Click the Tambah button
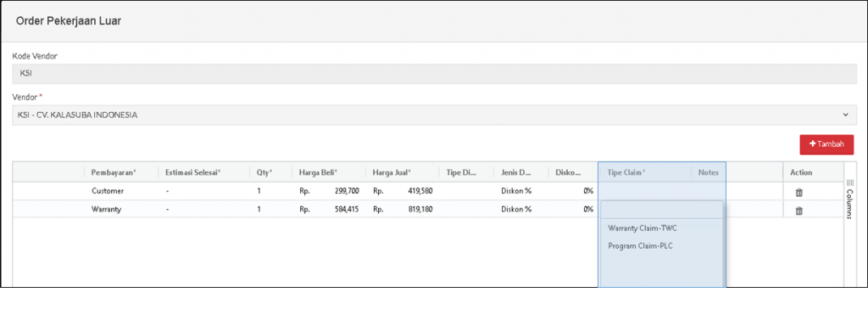The width and height of the screenshot is (868, 326). coord(826,144)
